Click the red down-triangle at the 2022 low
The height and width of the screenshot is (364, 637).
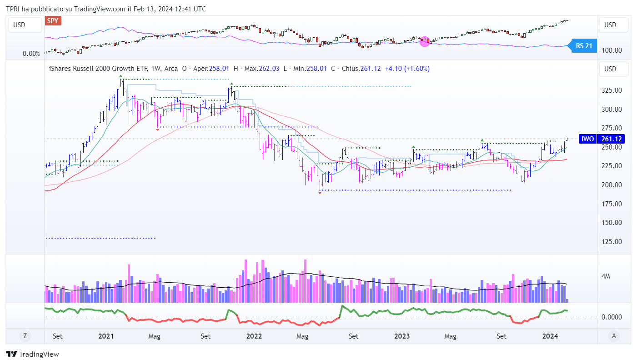tap(320, 193)
